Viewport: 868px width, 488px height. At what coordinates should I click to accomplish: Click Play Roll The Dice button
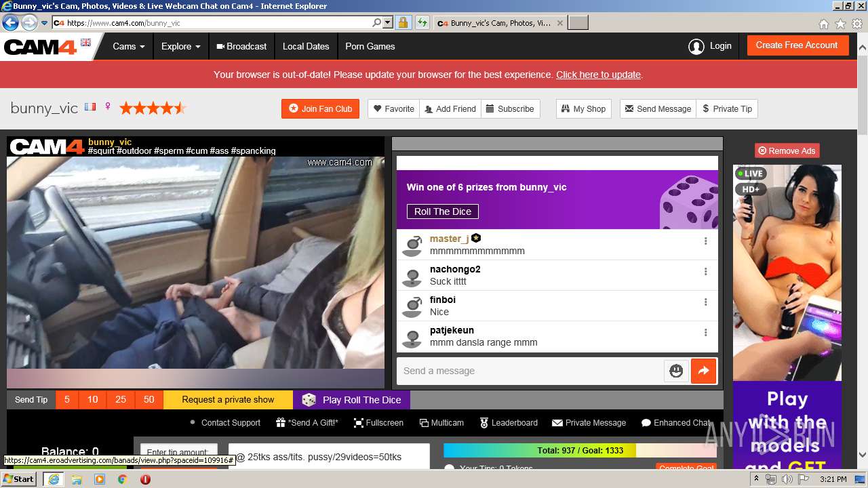point(351,400)
